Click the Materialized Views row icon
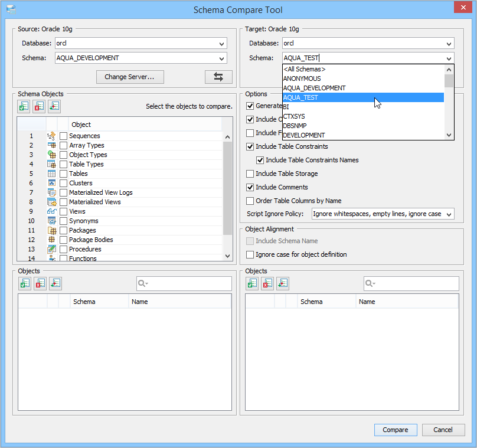Viewport: 477px width, 448px height. pyautogui.click(x=52, y=202)
